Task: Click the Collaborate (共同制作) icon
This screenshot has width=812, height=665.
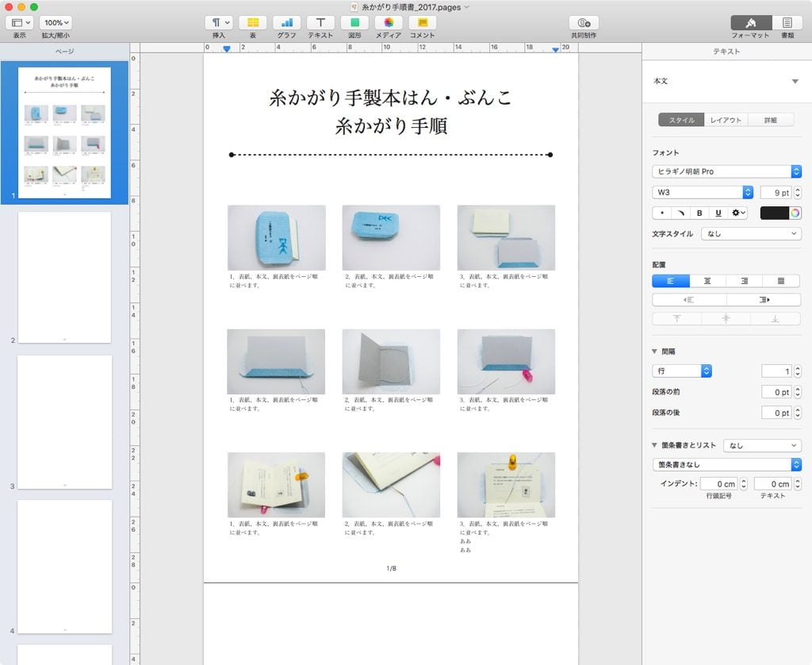Action: point(584,23)
